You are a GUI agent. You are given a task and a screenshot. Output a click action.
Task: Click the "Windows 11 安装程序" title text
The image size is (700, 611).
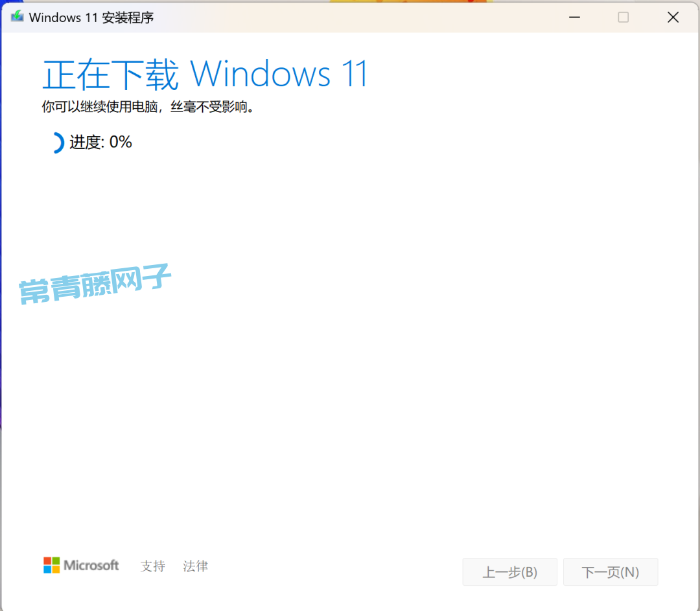(91, 17)
